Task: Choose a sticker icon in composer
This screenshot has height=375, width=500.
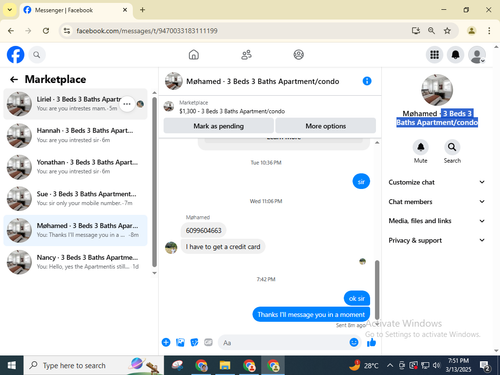Action: (x=194, y=342)
